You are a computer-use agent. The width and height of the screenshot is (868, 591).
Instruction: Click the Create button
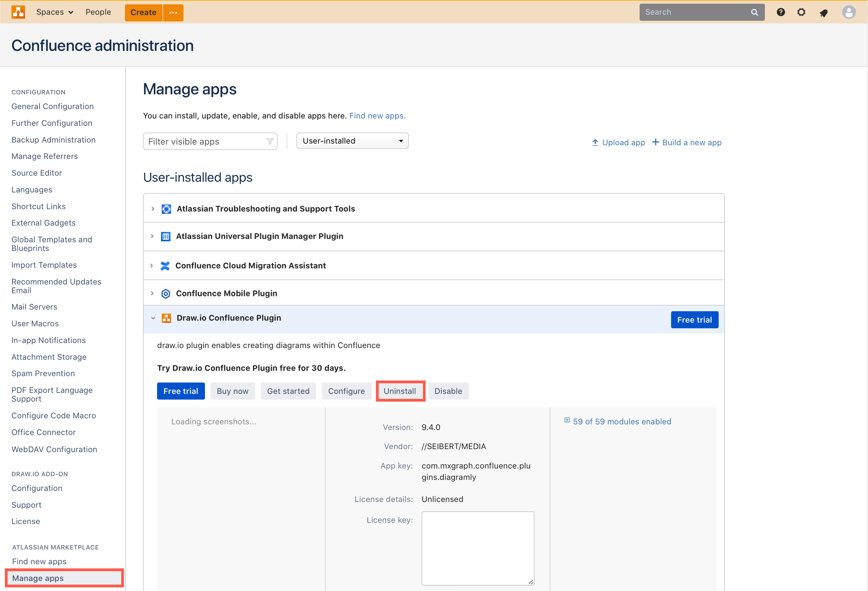[x=143, y=13]
